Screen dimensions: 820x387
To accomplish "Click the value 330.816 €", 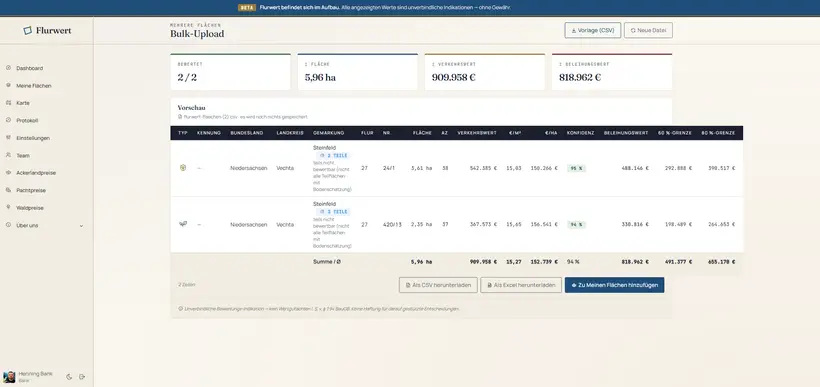I will (635, 224).
